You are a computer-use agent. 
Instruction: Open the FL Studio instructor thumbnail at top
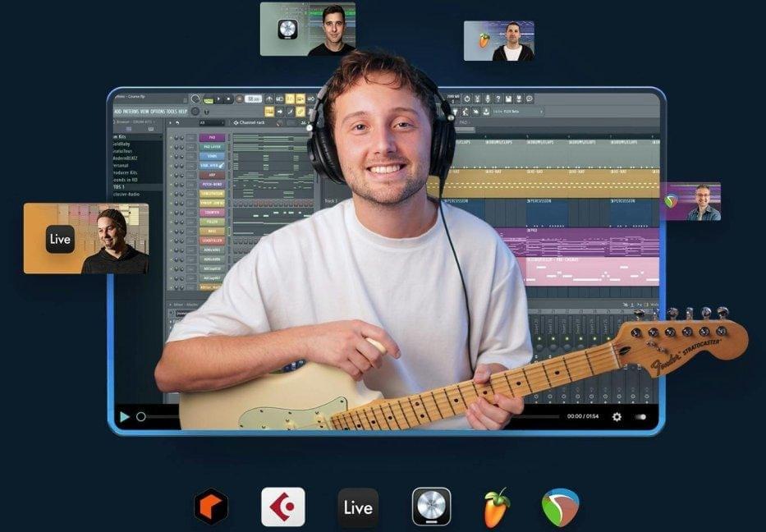click(x=499, y=41)
